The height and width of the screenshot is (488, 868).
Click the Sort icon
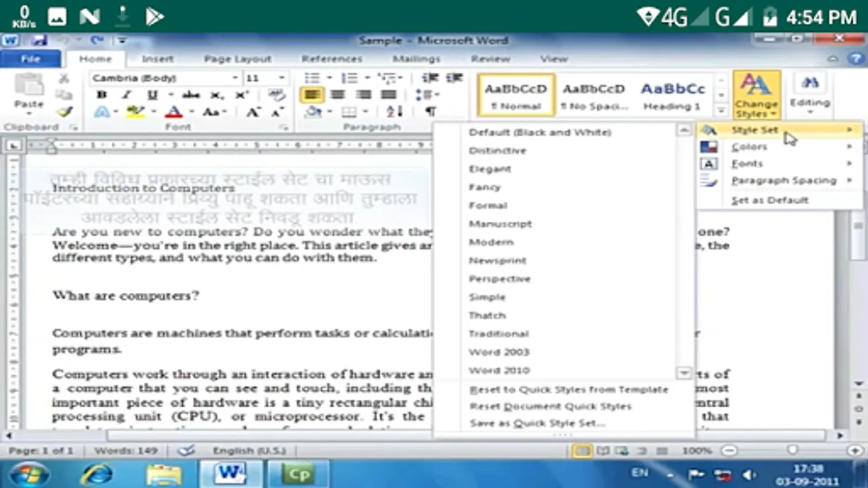tap(394, 112)
